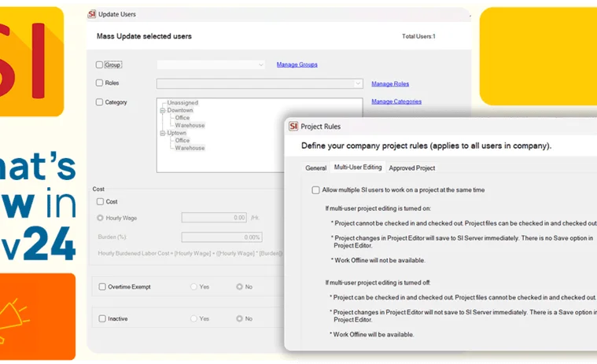Image resolution: width=597 pixels, height=364 pixels.
Task: Tick the Cost checkbox
Action: [100, 201]
